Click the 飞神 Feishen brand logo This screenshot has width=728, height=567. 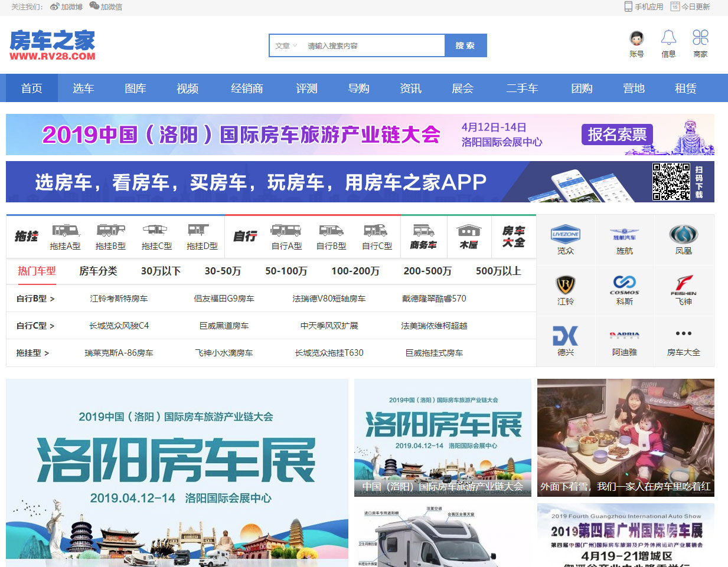click(x=683, y=284)
